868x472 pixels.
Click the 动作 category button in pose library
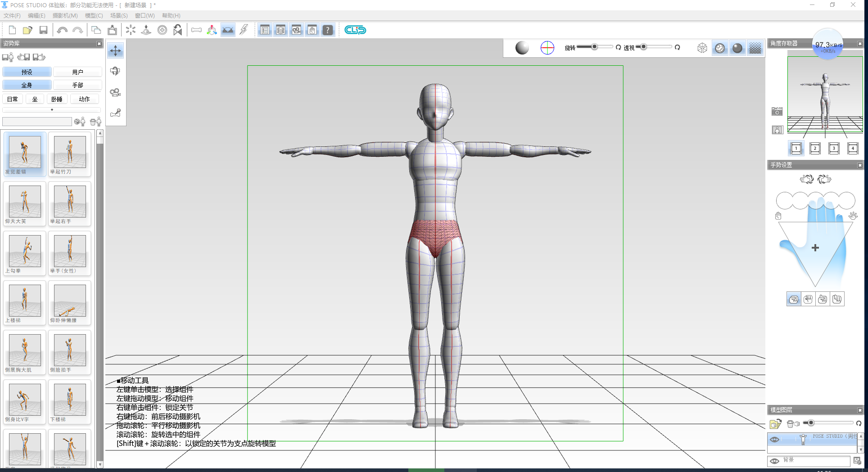(x=84, y=99)
